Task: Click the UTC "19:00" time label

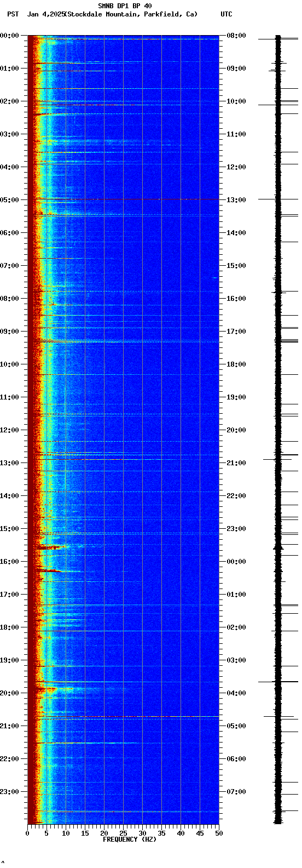Action: (x=236, y=397)
